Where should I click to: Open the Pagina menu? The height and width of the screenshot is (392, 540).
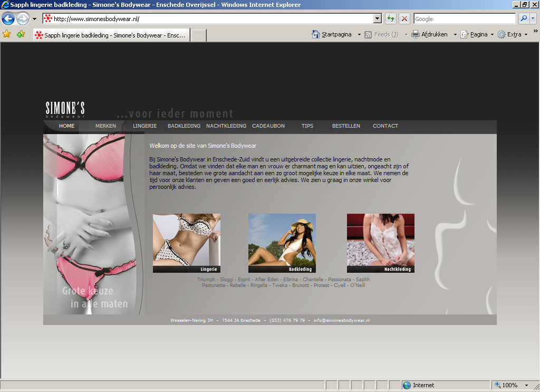(x=477, y=34)
